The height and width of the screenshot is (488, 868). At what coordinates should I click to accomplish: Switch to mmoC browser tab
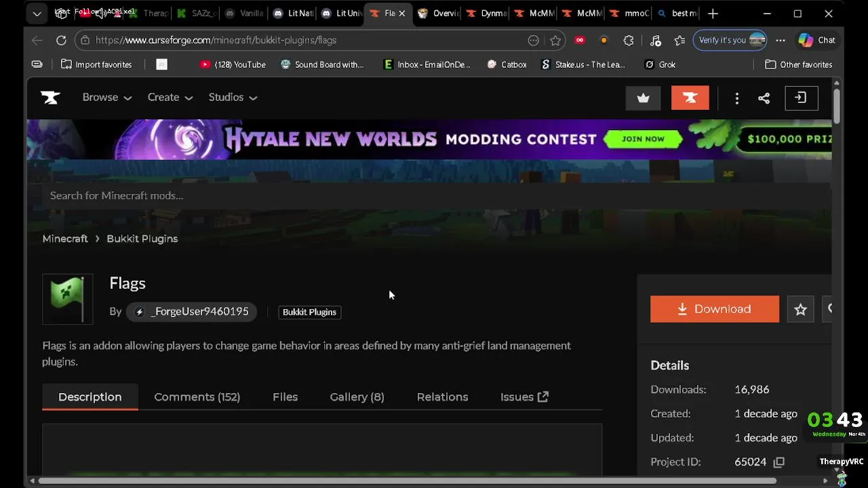tap(630, 14)
